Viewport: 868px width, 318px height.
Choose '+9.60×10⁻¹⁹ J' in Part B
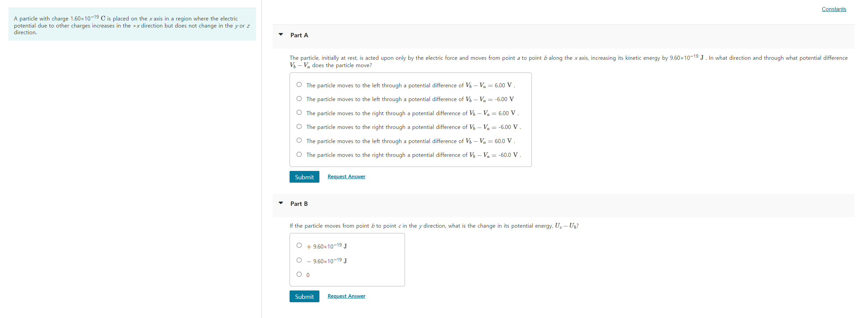299,245
